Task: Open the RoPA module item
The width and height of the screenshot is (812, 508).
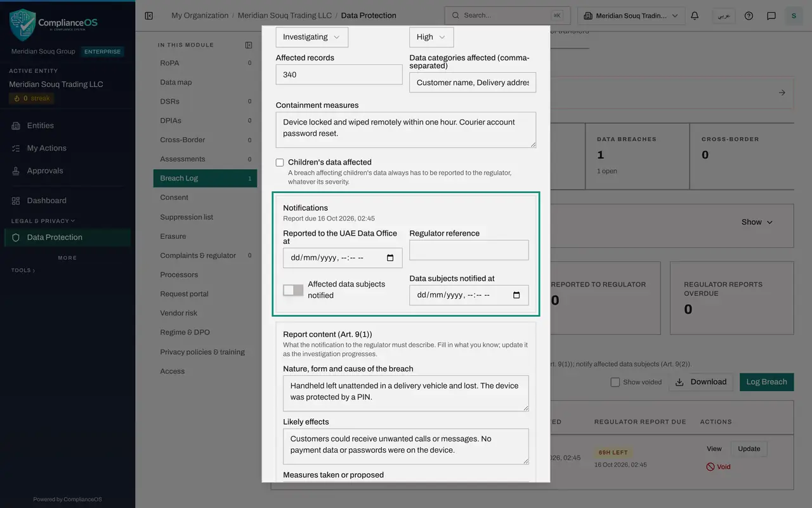Action: pyautogui.click(x=205, y=63)
